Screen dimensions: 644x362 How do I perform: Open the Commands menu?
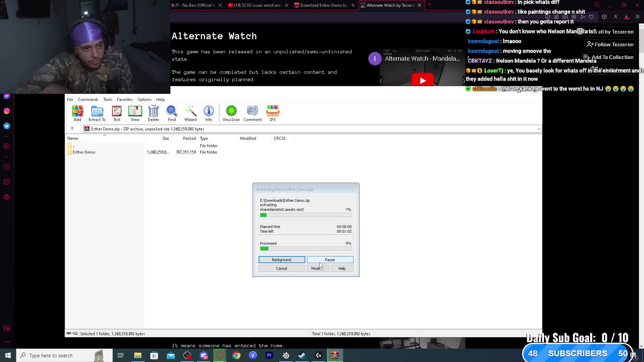click(88, 100)
